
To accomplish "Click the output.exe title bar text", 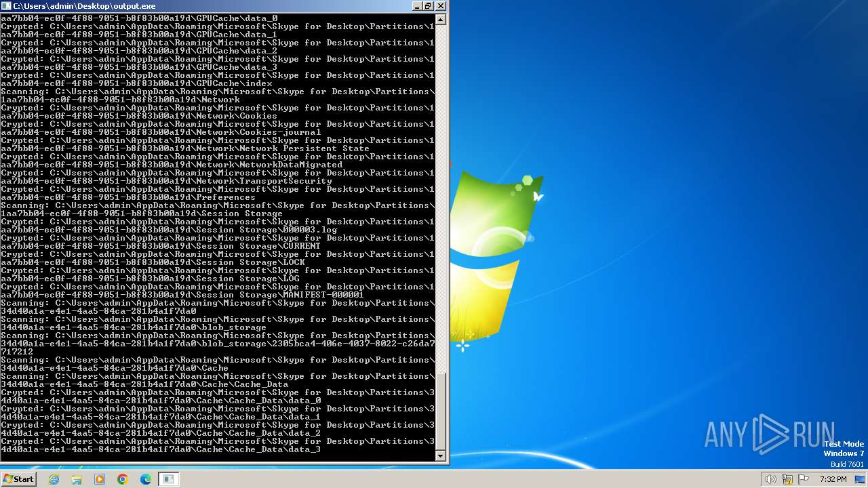I will point(84,6).
